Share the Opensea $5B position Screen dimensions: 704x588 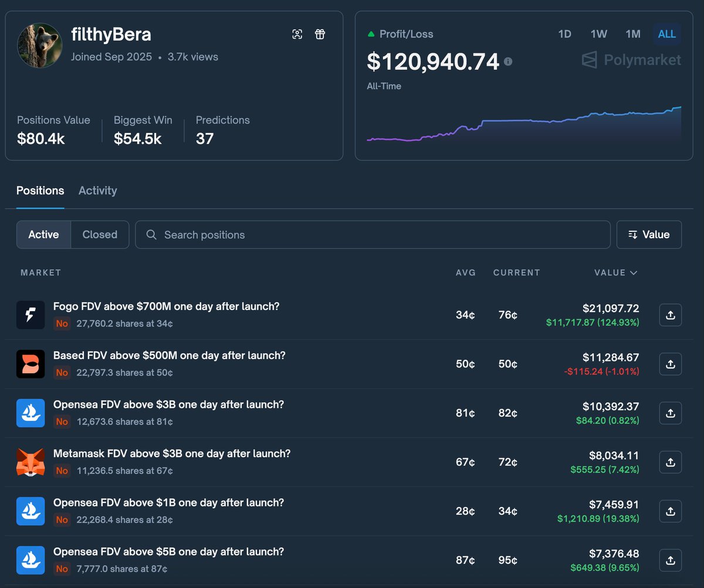[x=671, y=560]
